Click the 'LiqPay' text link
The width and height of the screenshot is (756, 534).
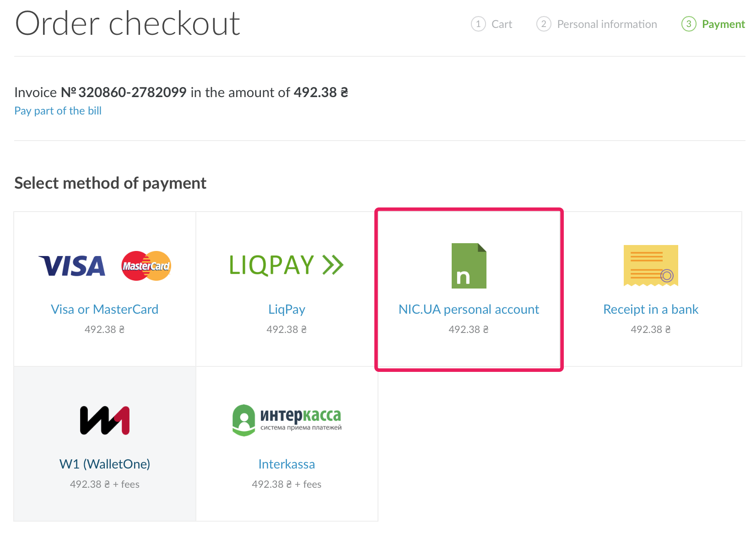pyautogui.click(x=286, y=309)
